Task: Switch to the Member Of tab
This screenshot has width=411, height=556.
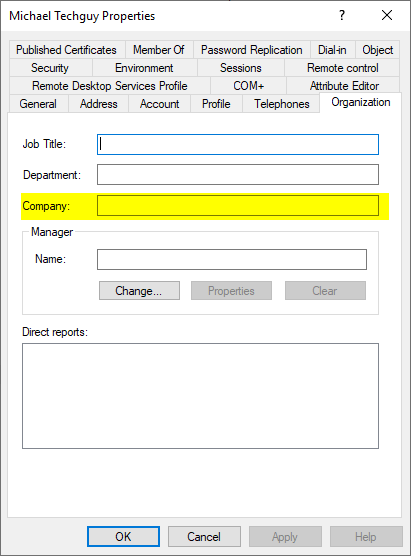Action: [x=159, y=50]
